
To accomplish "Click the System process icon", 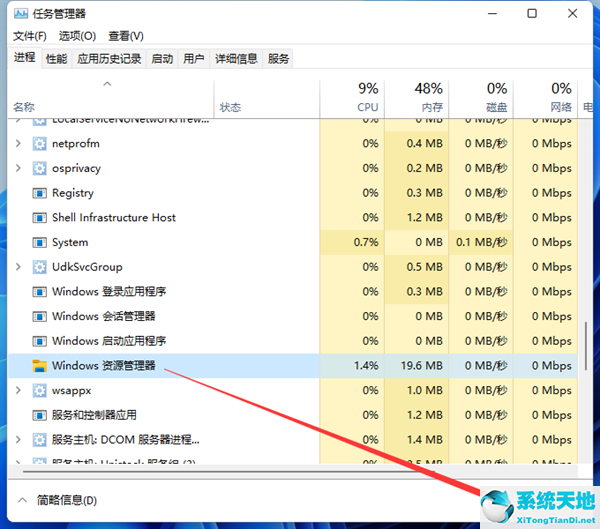I will tap(39, 242).
